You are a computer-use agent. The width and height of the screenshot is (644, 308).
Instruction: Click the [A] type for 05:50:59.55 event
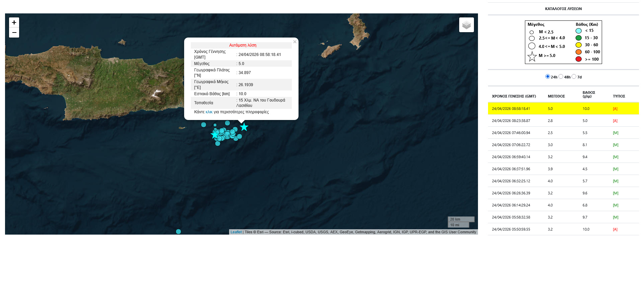coord(615,229)
